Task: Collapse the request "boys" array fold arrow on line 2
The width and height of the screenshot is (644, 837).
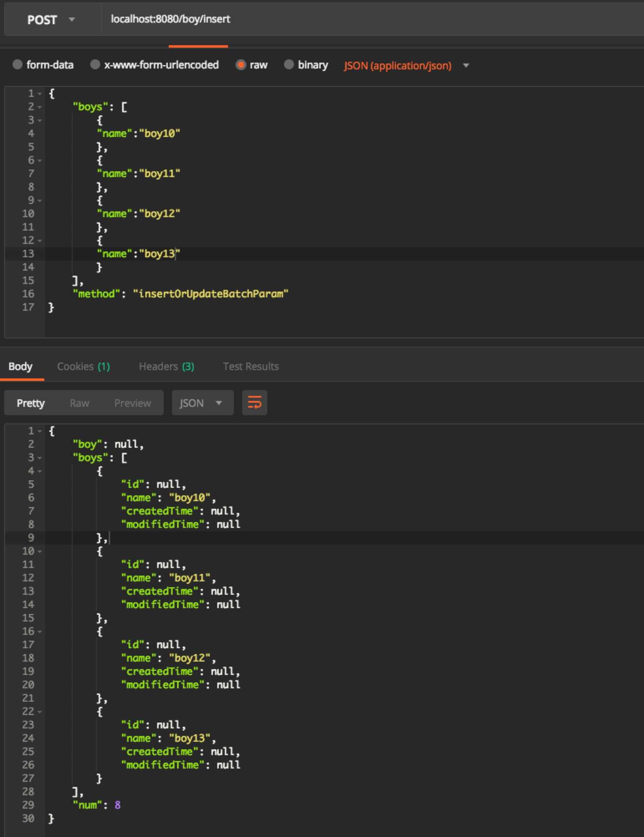Action: click(x=40, y=107)
